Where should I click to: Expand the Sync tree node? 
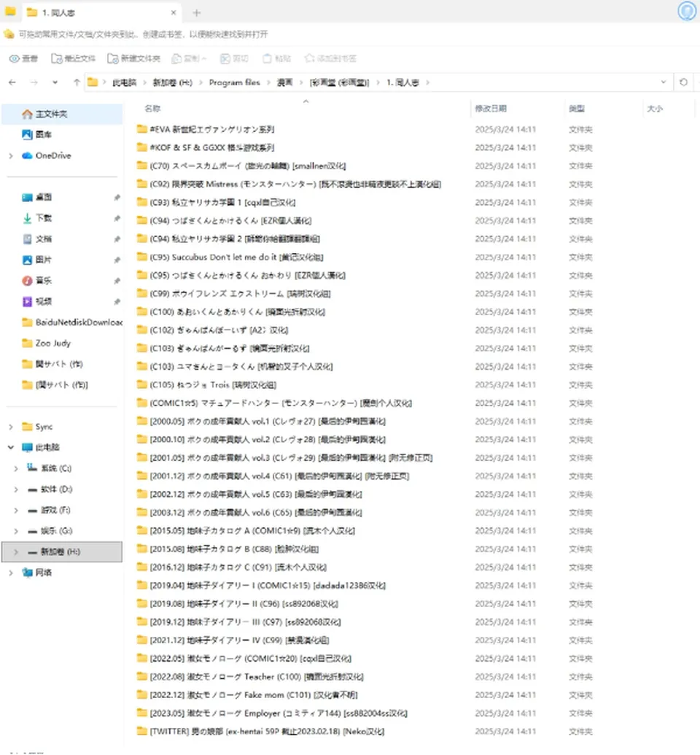(x=11, y=427)
